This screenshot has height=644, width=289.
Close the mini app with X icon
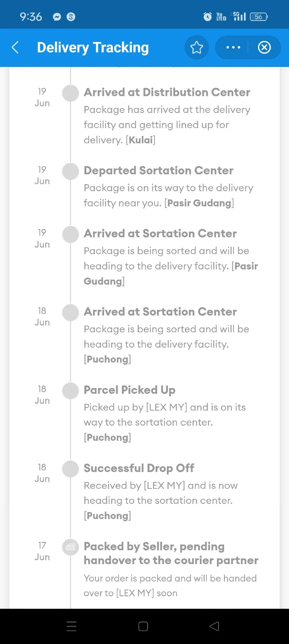click(x=264, y=48)
